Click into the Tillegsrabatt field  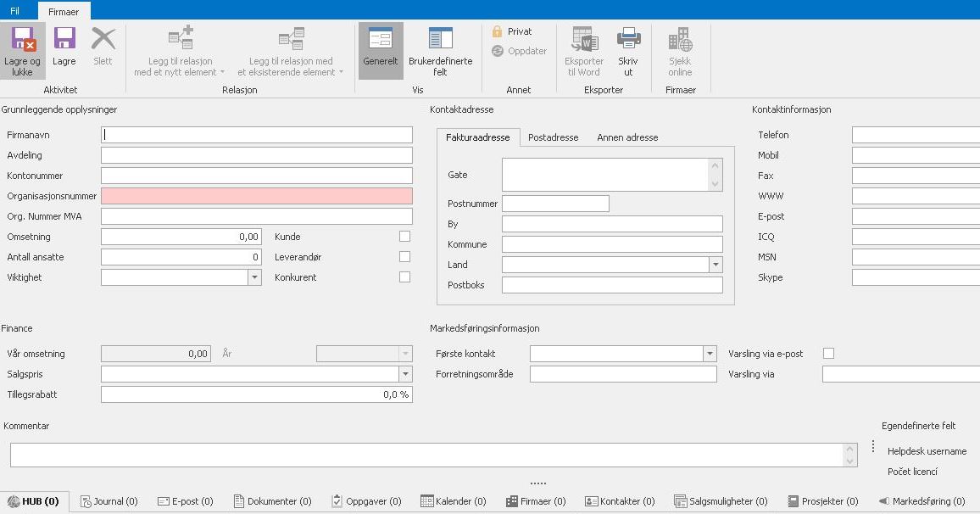(257, 394)
